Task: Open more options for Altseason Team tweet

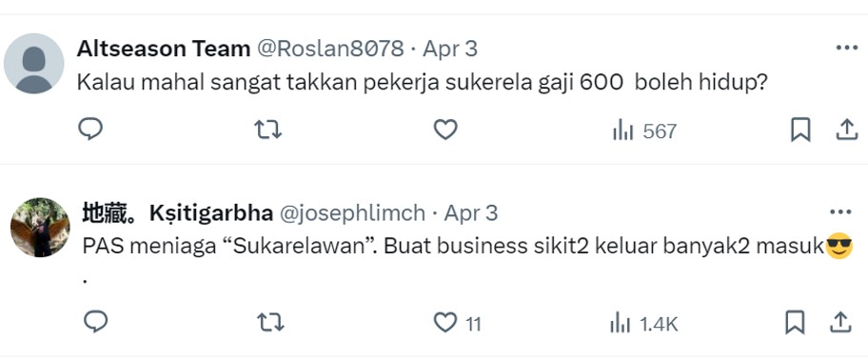Action: (847, 49)
